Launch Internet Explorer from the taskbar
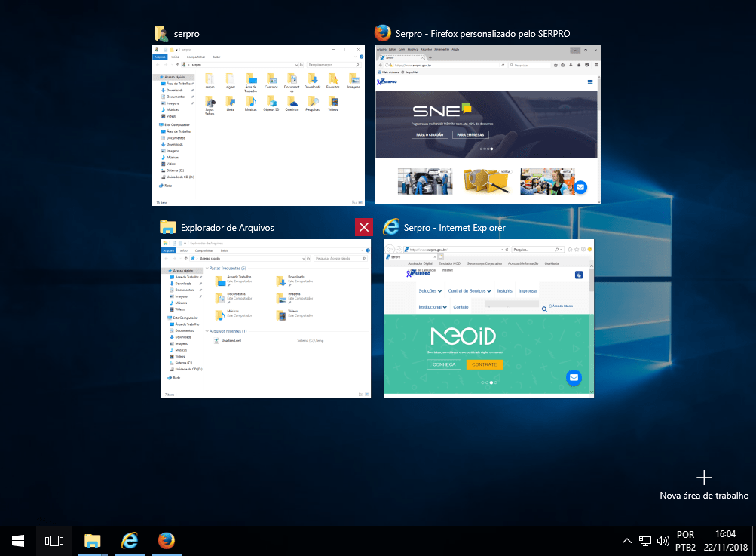756x556 pixels. click(x=130, y=540)
